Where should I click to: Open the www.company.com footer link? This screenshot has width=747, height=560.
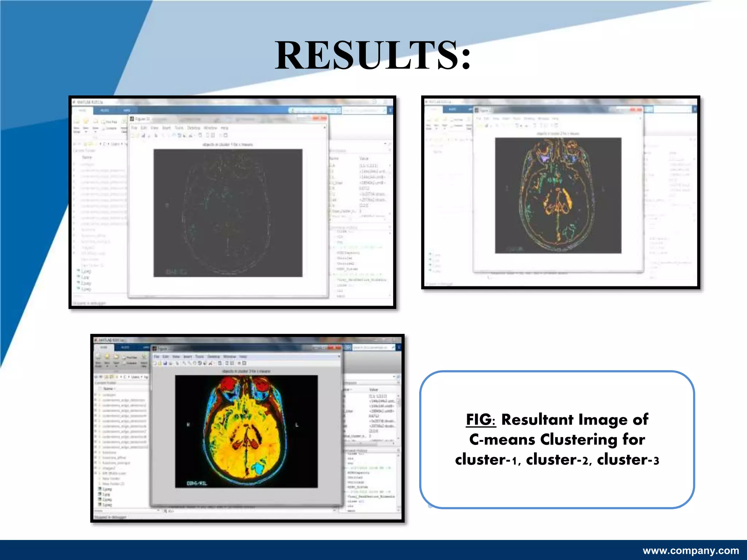click(x=690, y=551)
